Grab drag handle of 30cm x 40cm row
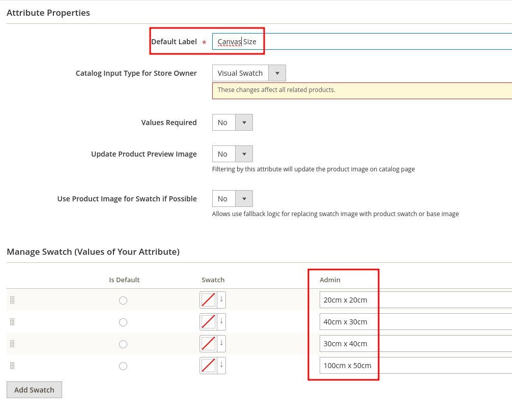 pos(12,344)
